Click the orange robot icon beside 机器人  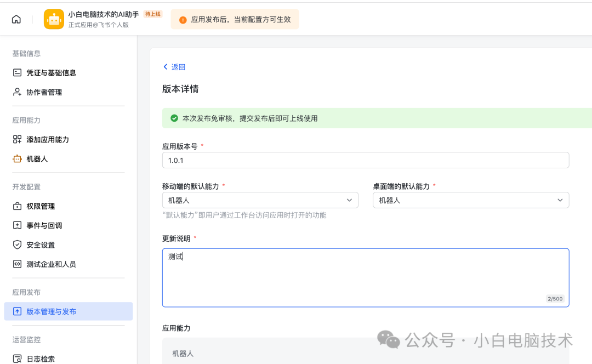17,158
